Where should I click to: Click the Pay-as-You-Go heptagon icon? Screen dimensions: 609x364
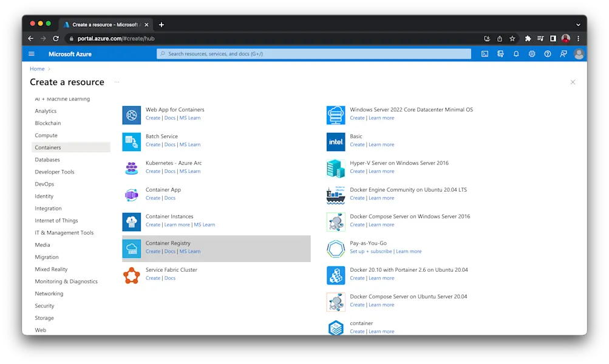[x=335, y=248]
